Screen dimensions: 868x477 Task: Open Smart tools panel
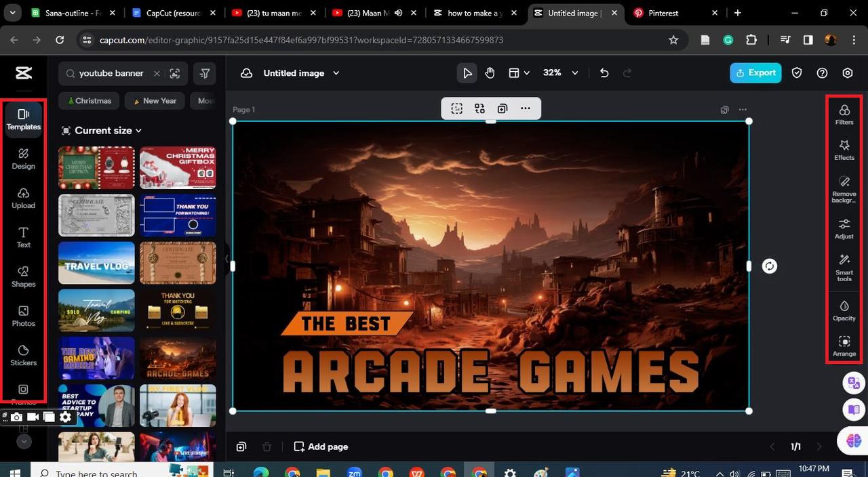click(x=844, y=267)
